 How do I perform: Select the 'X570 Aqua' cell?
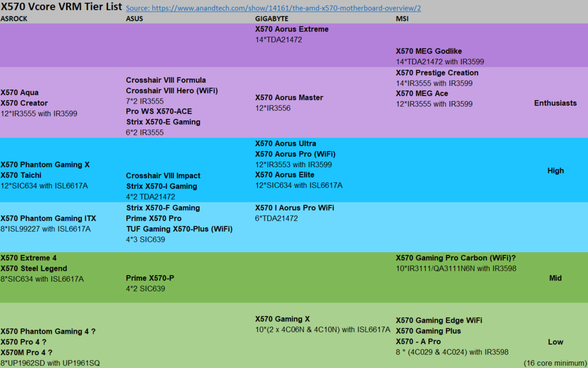(x=20, y=92)
